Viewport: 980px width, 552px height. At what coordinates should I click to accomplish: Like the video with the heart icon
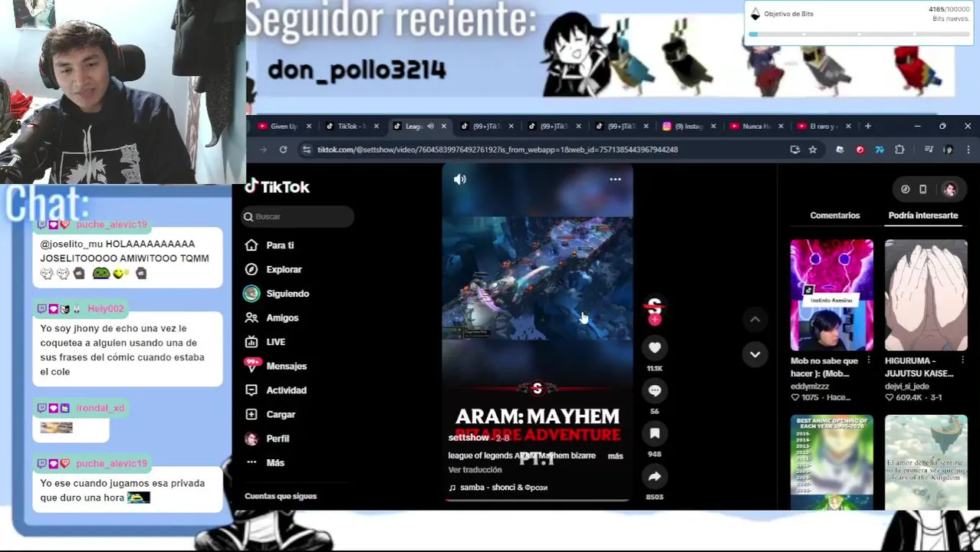(x=654, y=348)
